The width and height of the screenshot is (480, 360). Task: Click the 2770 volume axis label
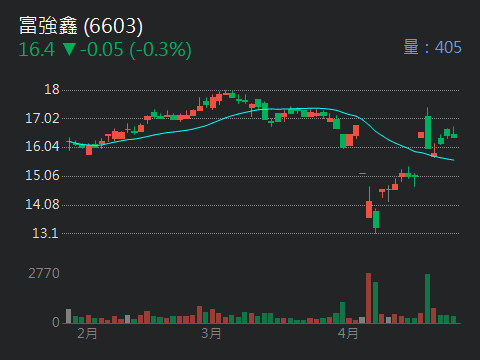44,273
